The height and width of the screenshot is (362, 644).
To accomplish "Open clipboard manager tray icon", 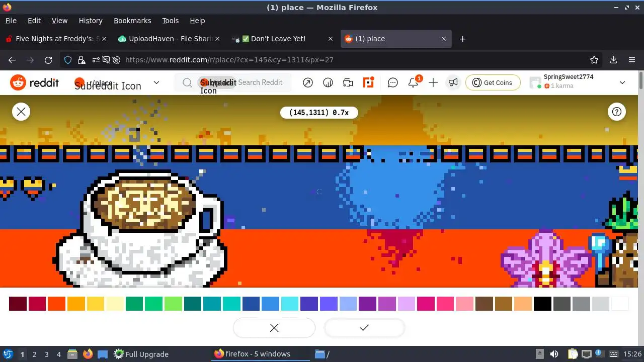I will click(x=573, y=354).
